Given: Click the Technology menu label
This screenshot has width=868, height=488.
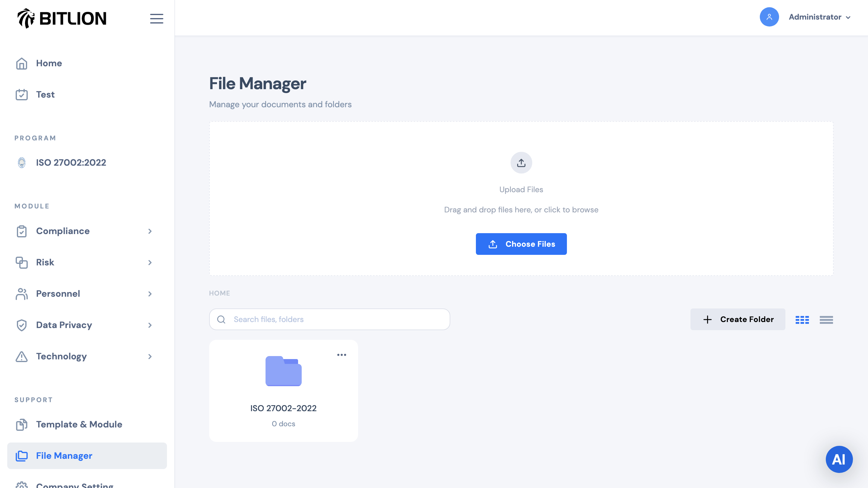Looking at the screenshot, I should click(x=61, y=356).
